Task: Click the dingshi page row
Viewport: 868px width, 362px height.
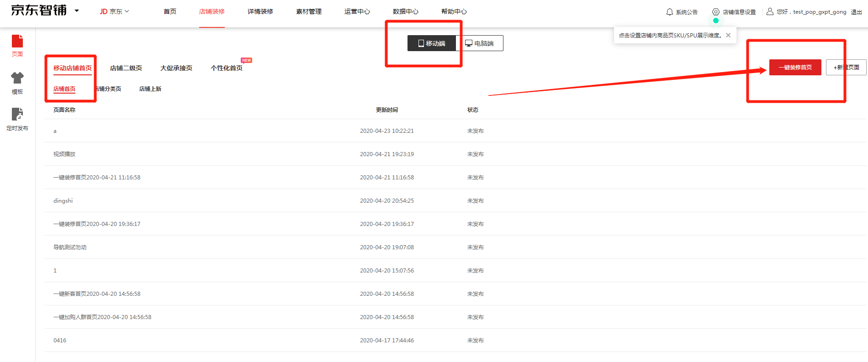Action: coord(455,201)
